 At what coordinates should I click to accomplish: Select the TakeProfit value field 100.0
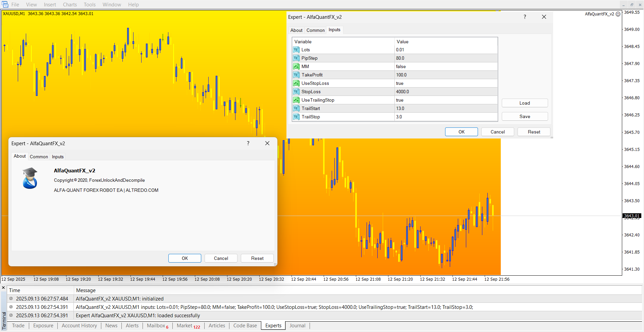click(401, 75)
